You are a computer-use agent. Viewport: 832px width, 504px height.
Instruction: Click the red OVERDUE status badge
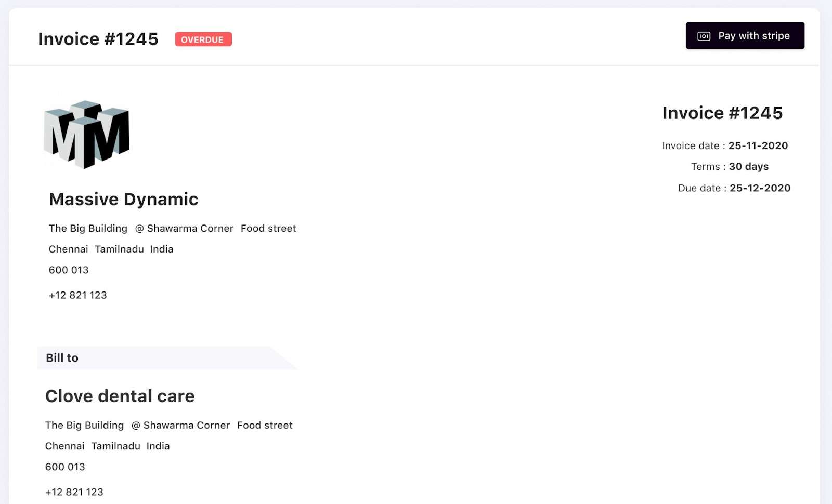[203, 39]
